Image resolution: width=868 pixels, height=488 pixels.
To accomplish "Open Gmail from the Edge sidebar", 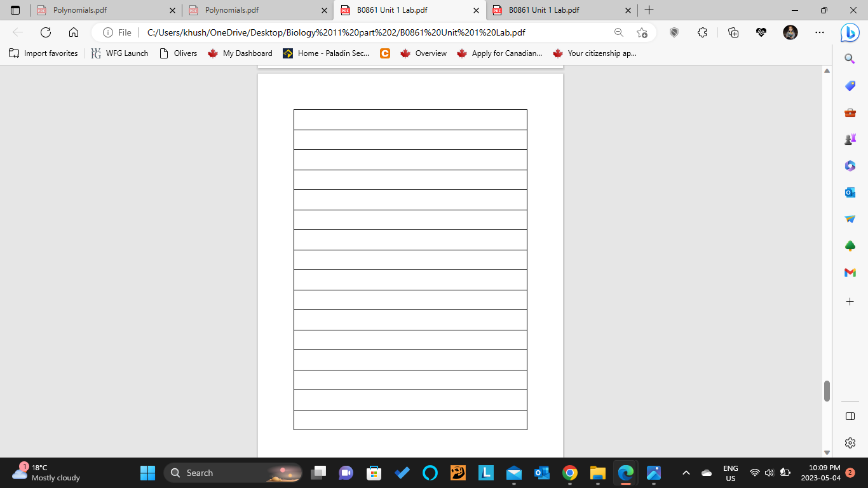I will [850, 272].
